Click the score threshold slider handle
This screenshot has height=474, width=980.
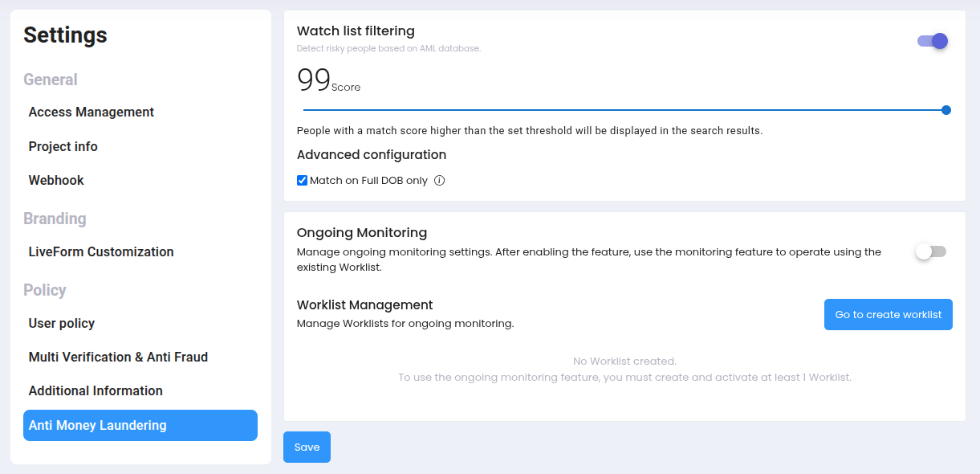[945, 109]
